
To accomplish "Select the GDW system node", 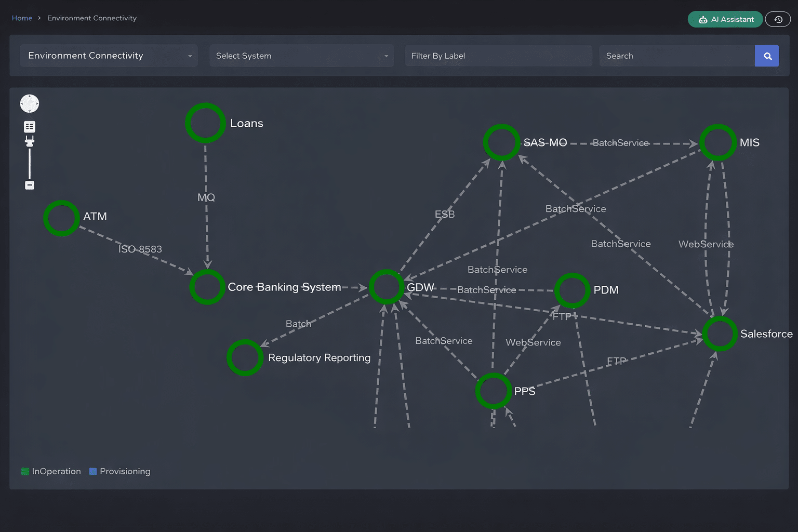I will [x=386, y=287].
